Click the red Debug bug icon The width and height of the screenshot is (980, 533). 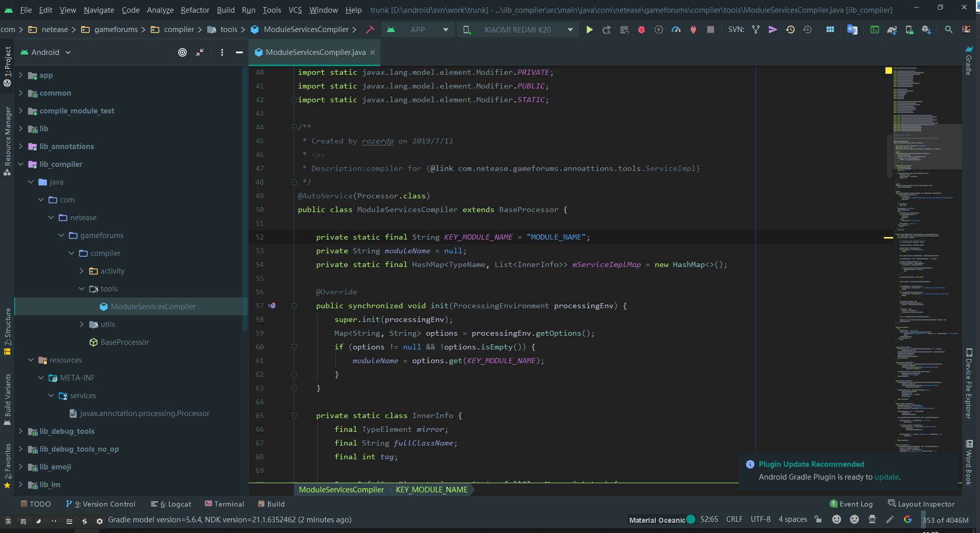tap(641, 30)
